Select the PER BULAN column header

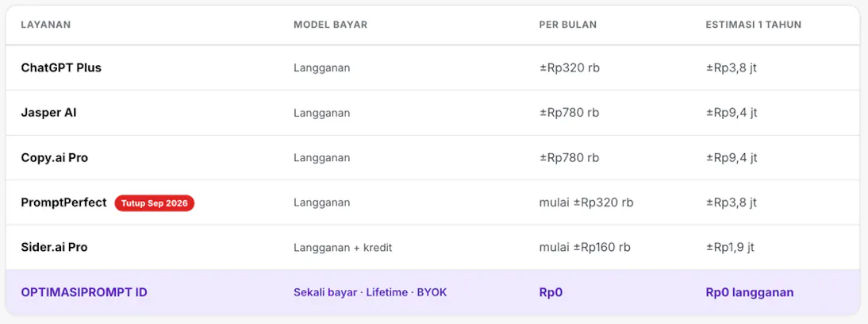pyautogui.click(x=568, y=25)
